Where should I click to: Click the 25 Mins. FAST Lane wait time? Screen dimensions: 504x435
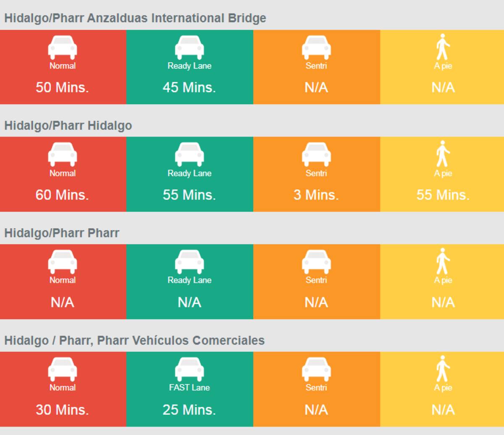coord(189,410)
